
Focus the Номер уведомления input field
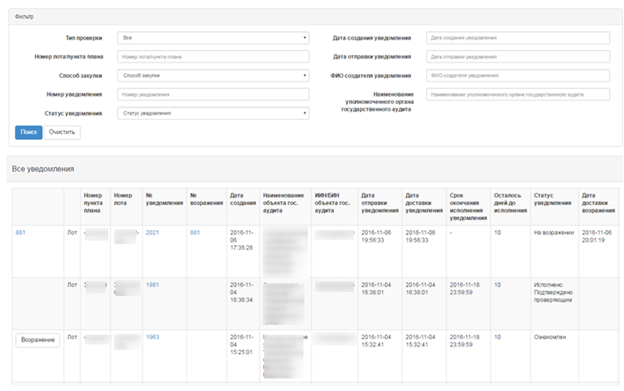click(x=213, y=94)
